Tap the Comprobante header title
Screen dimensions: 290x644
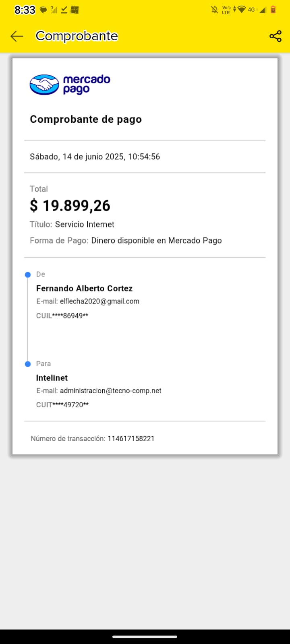[77, 36]
